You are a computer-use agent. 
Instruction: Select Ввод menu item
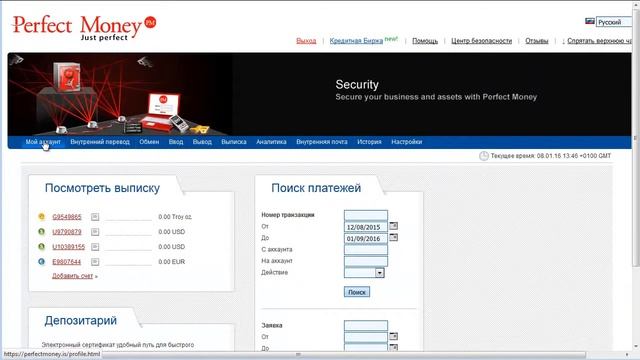pyautogui.click(x=176, y=142)
